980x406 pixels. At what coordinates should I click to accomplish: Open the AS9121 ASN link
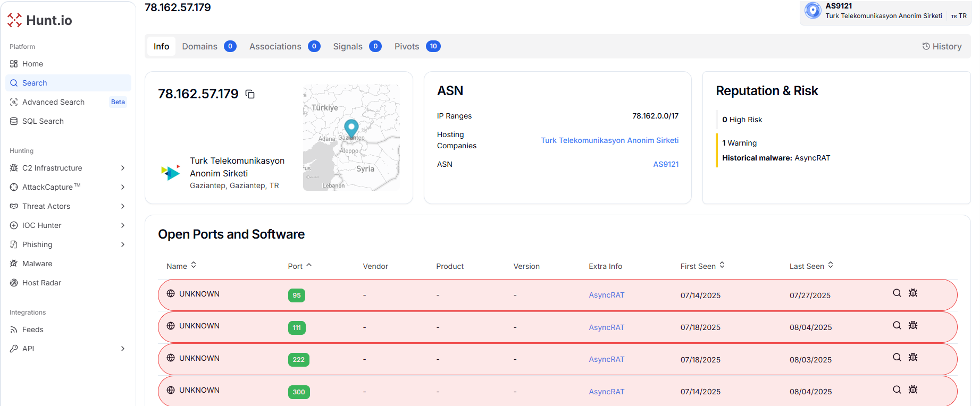tap(666, 164)
